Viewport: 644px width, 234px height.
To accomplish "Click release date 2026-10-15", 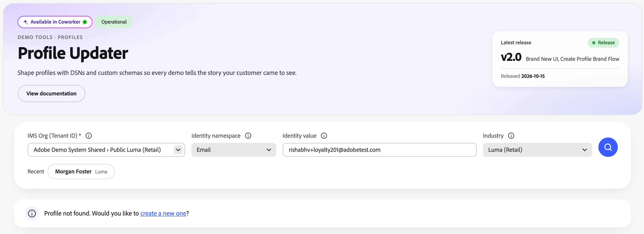I will 533,76.
